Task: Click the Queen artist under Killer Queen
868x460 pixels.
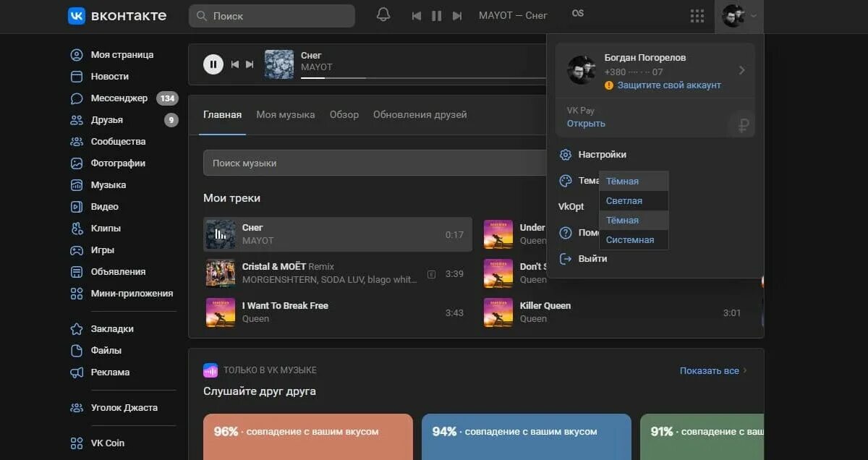Action: (533, 319)
